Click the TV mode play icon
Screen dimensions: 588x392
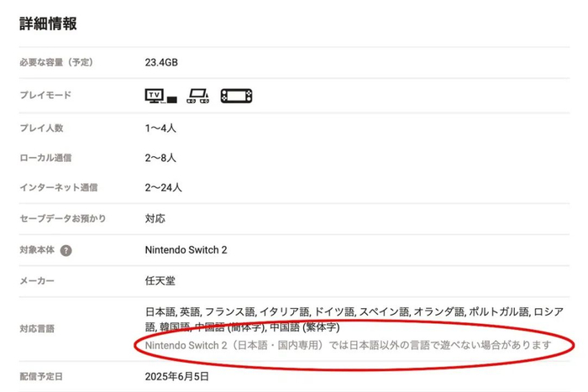161,96
